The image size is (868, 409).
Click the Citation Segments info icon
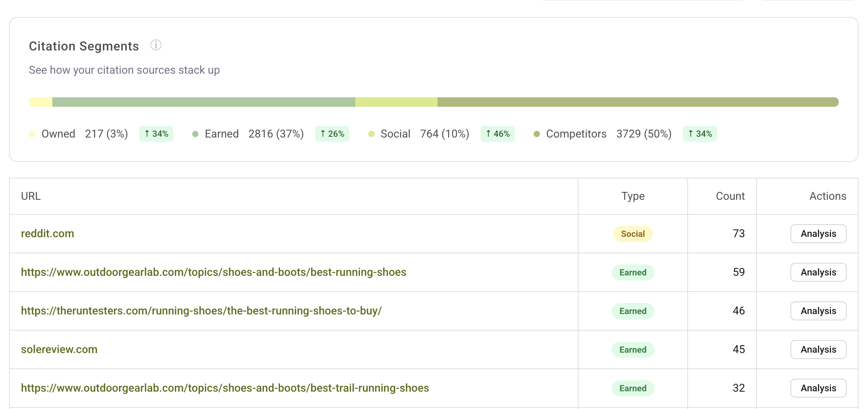tap(156, 45)
